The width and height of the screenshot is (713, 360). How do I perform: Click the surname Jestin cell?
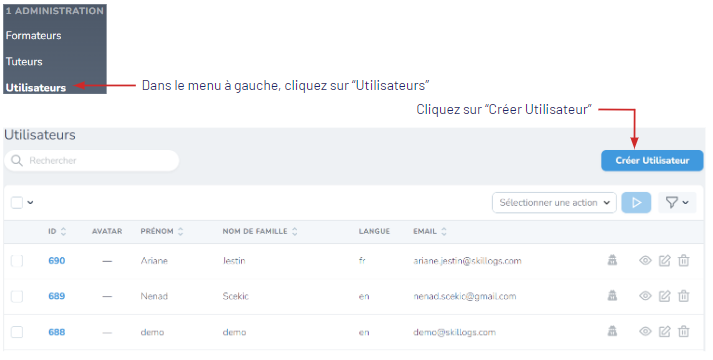click(x=234, y=261)
